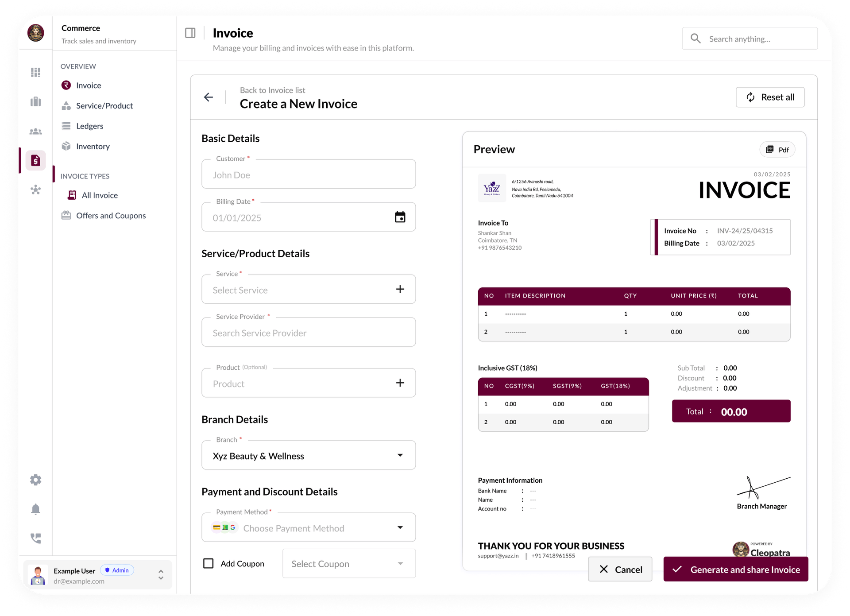
Task: Open Offers and Coupons in the sidebar
Action: 111,216
